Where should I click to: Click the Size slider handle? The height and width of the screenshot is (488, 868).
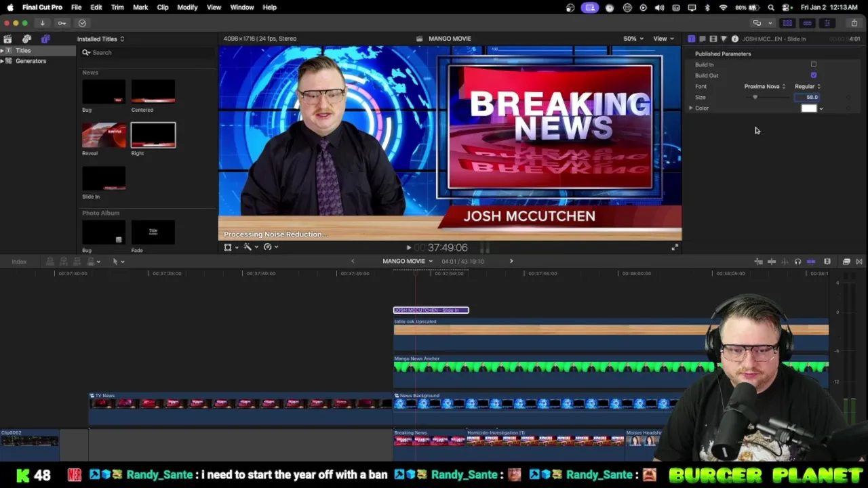pos(755,97)
